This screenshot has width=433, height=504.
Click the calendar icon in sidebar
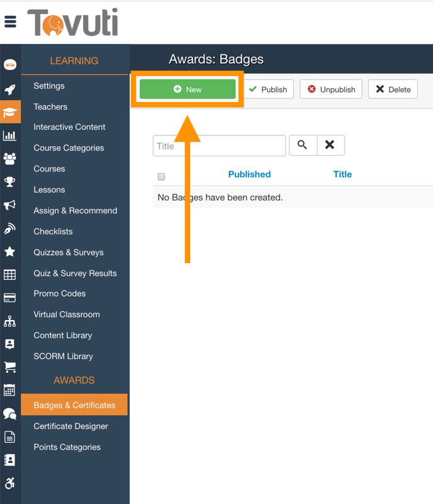(10, 391)
